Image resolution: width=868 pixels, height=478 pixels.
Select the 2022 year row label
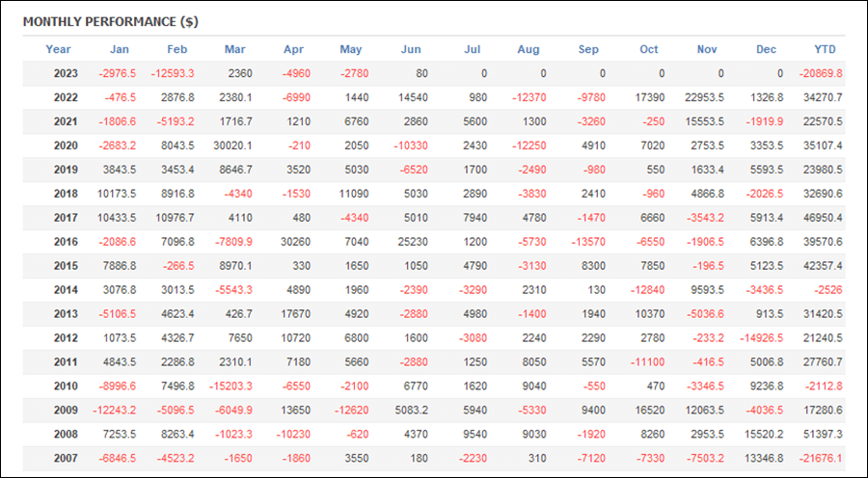(x=66, y=98)
